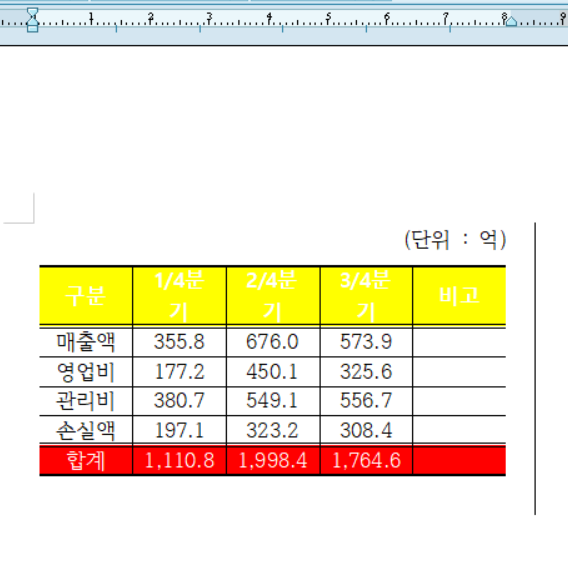Click the empty 비고 cell in 합계 row
The width and height of the screenshot is (568, 568).
(459, 460)
